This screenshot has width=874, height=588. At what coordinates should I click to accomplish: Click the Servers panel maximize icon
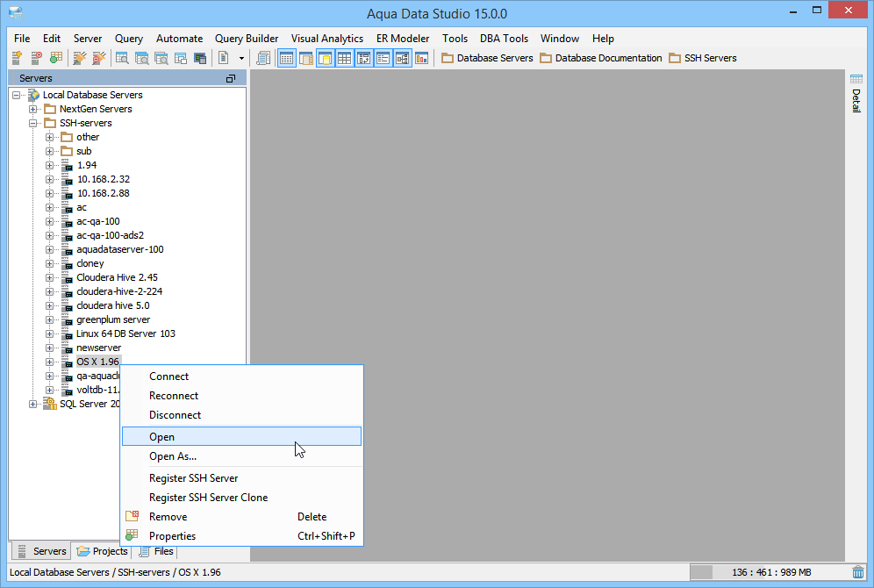click(x=231, y=79)
